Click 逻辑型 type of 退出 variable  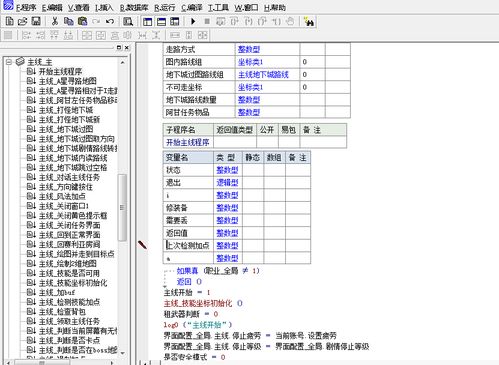tap(227, 183)
